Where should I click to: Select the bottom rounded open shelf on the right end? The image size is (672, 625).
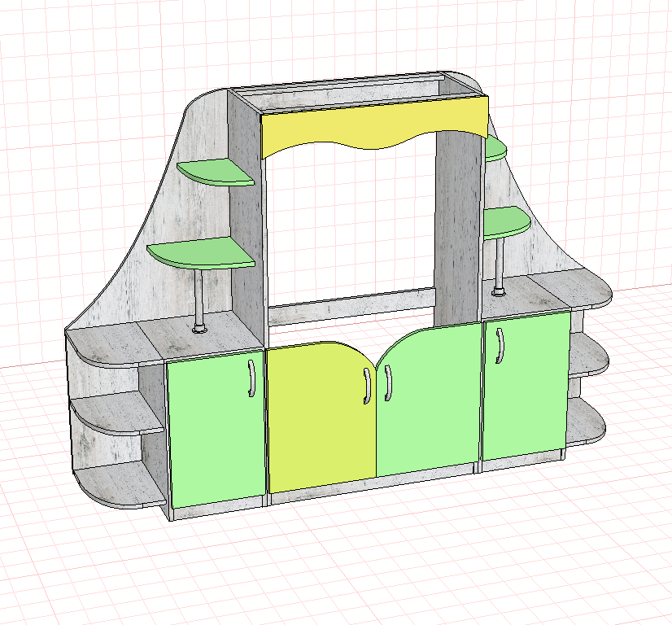[585, 422]
